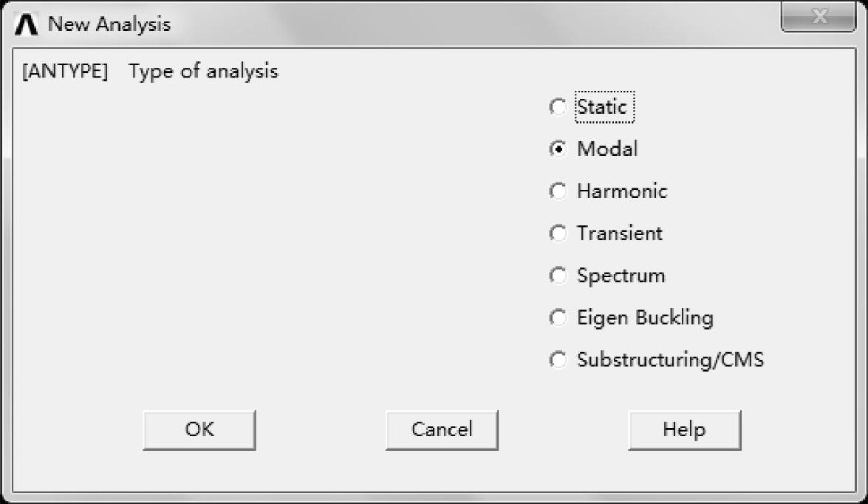Choose the Modal radio button circle

point(558,149)
